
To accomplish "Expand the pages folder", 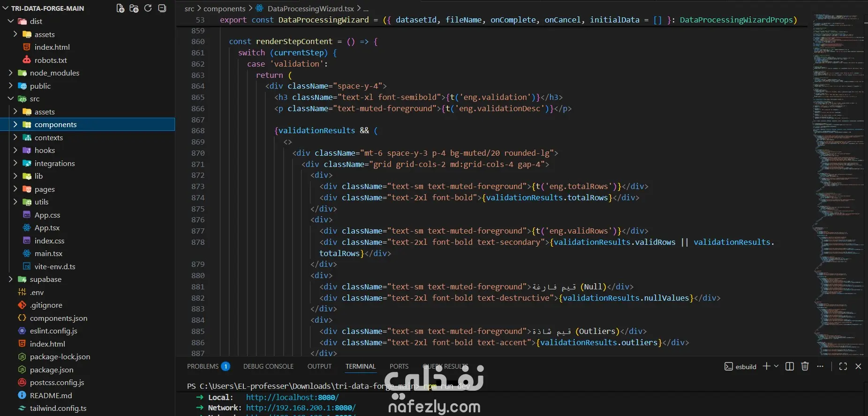I will pyautogui.click(x=15, y=189).
